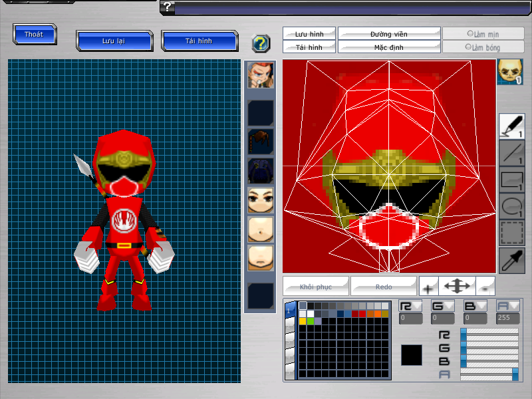Select the empty dark slot below red-haired head

[x=260, y=112]
